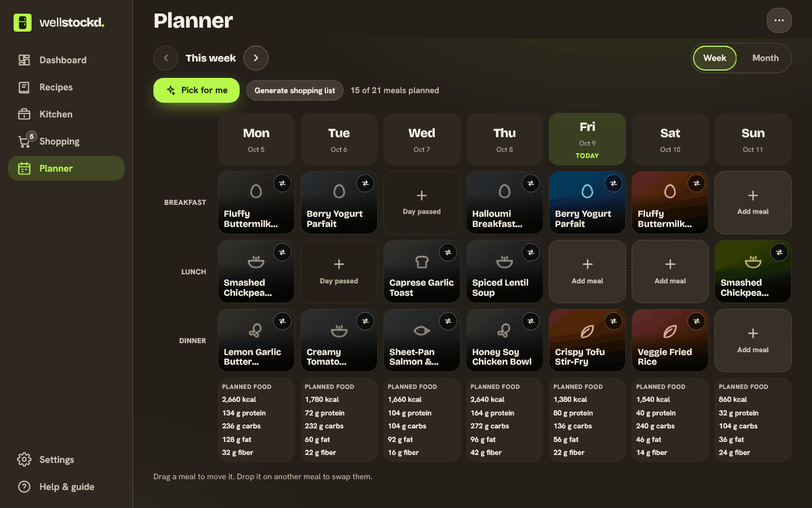This screenshot has height=508, width=812.
Task: Swap the Spiced Lentil Soup lunch
Action: coord(531,252)
